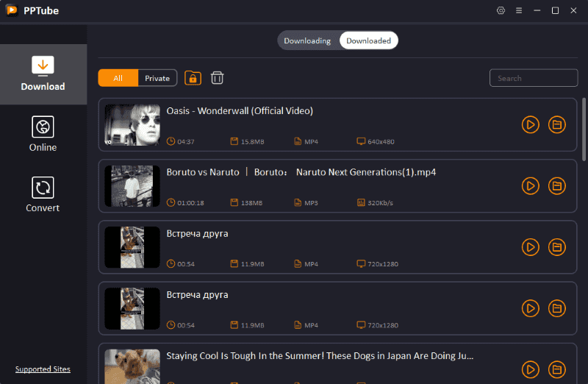588x384 pixels.
Task: Click the Oasis Wonderwall video thumbnail
Action: coord(132,125)
